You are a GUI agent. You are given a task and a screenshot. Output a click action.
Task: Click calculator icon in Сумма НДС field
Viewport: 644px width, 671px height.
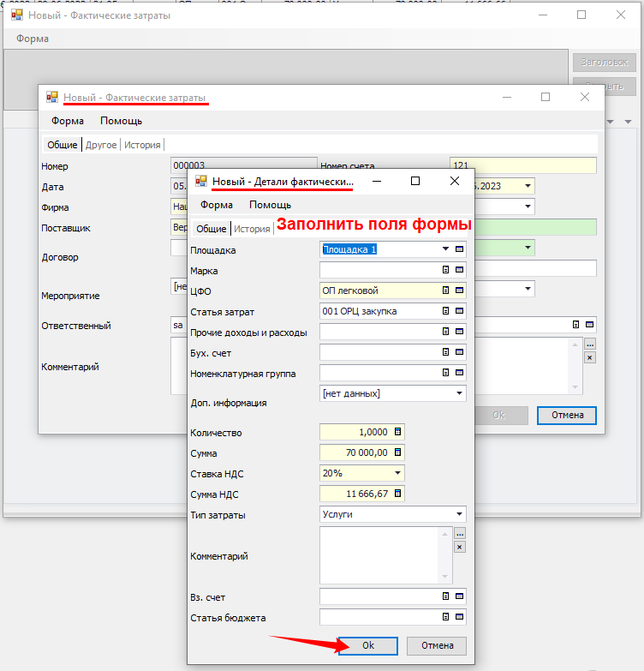pos(397,494)
